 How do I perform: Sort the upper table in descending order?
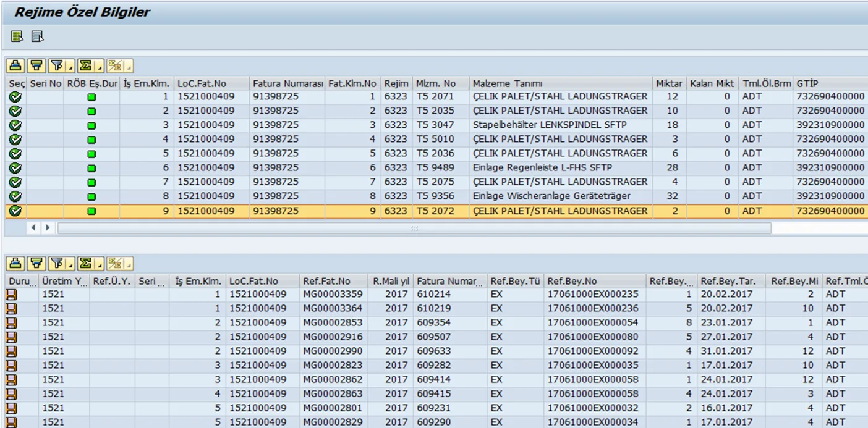coord(36,65)
